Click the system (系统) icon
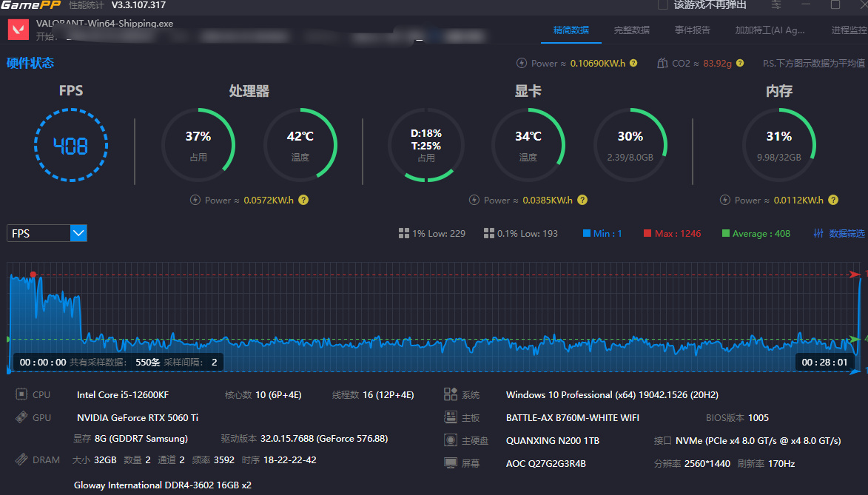The height and width of the screenshot is (495, 868). tap(451, 394)
